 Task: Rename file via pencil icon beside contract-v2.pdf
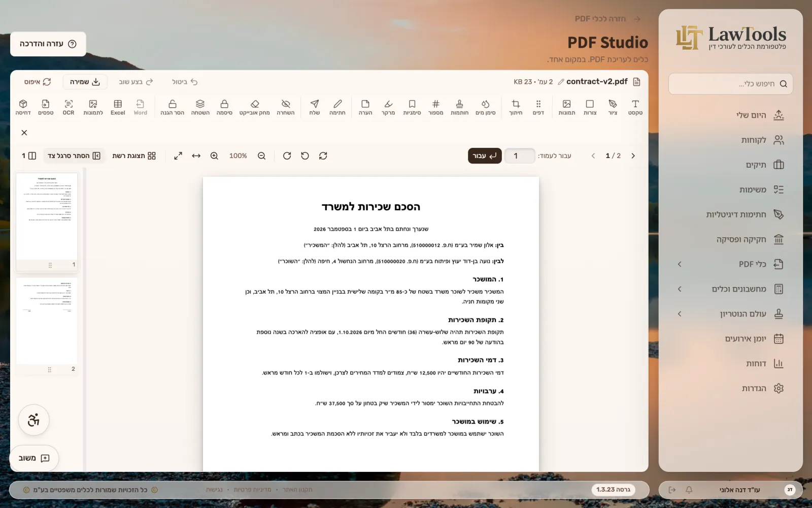(561, 82)
